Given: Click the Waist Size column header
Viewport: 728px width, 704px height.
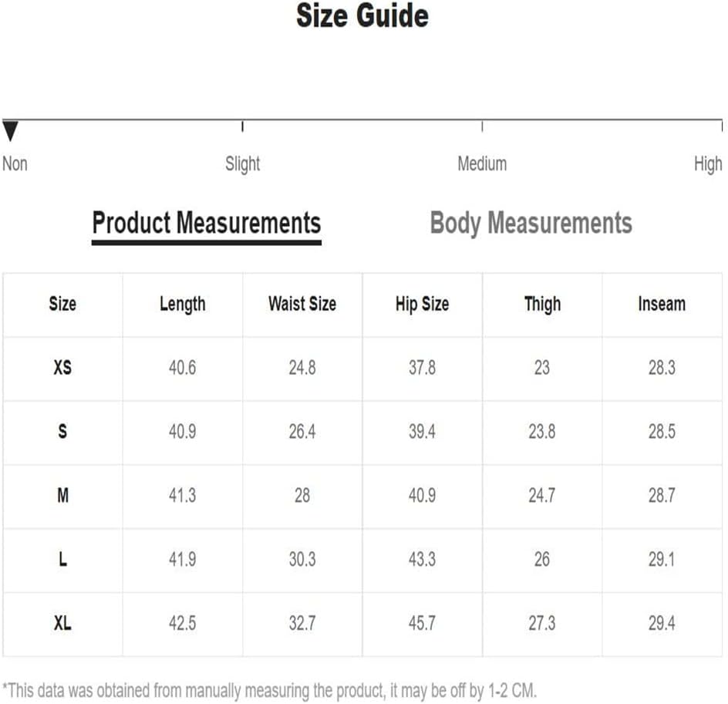Looking at the screenshot, I should 302,304.
